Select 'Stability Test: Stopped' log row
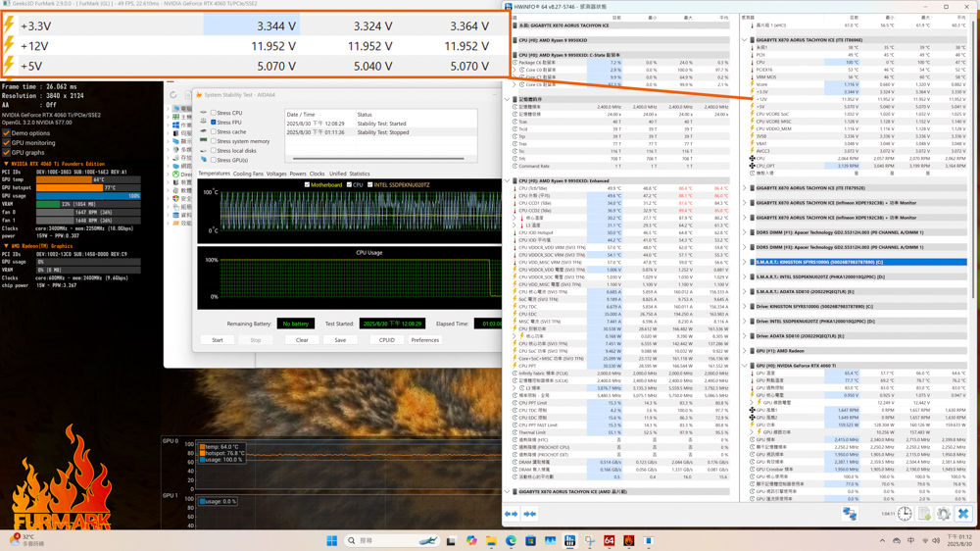 (x=381, y=132)
